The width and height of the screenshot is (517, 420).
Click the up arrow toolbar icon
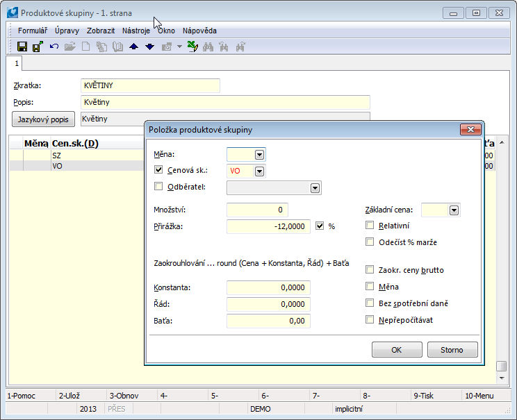[134, 47]
